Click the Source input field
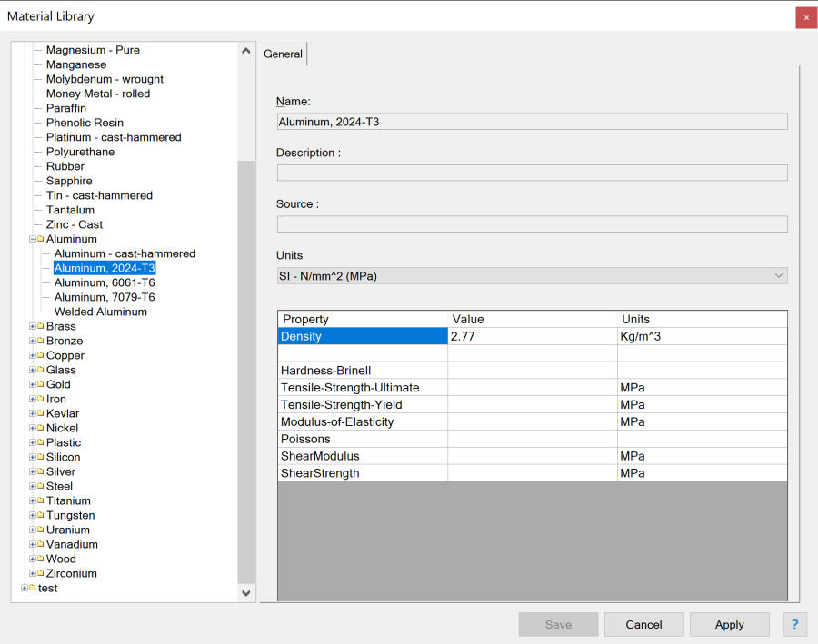 tap(532, 223)
